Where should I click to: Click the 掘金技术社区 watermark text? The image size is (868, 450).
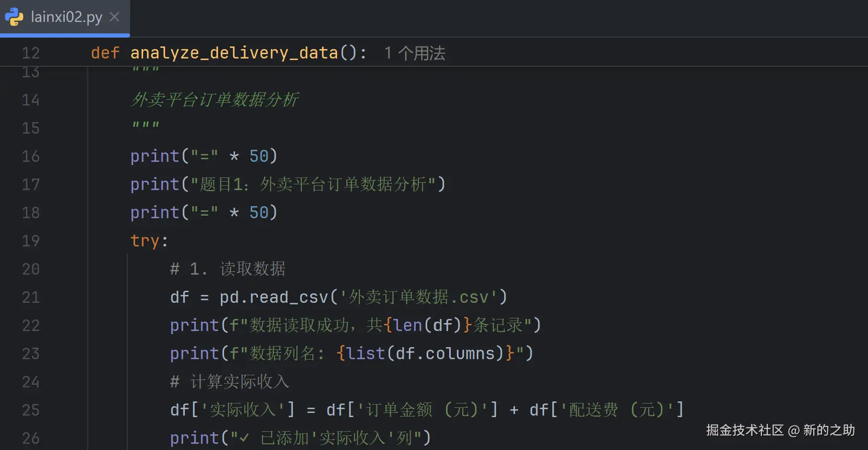point(743,430)
